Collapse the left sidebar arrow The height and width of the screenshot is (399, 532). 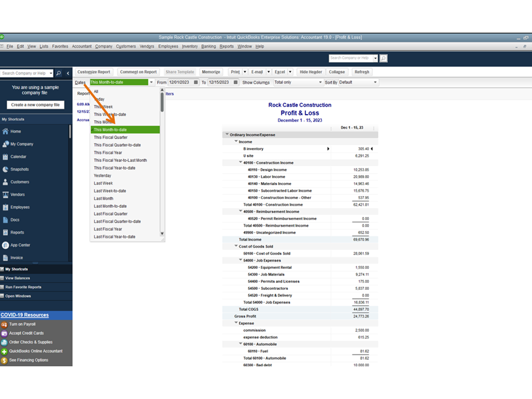point(68,73)
